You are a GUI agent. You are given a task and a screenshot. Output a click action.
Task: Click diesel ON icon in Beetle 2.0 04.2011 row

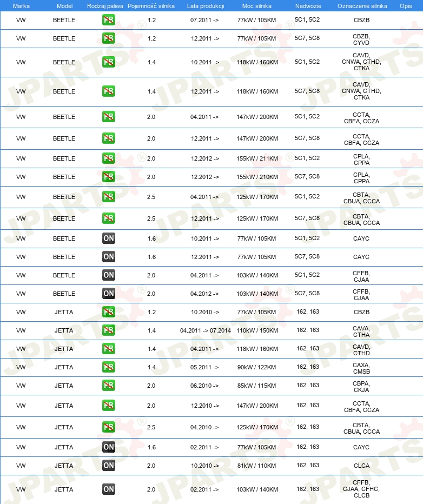click(x=109, y=275)
